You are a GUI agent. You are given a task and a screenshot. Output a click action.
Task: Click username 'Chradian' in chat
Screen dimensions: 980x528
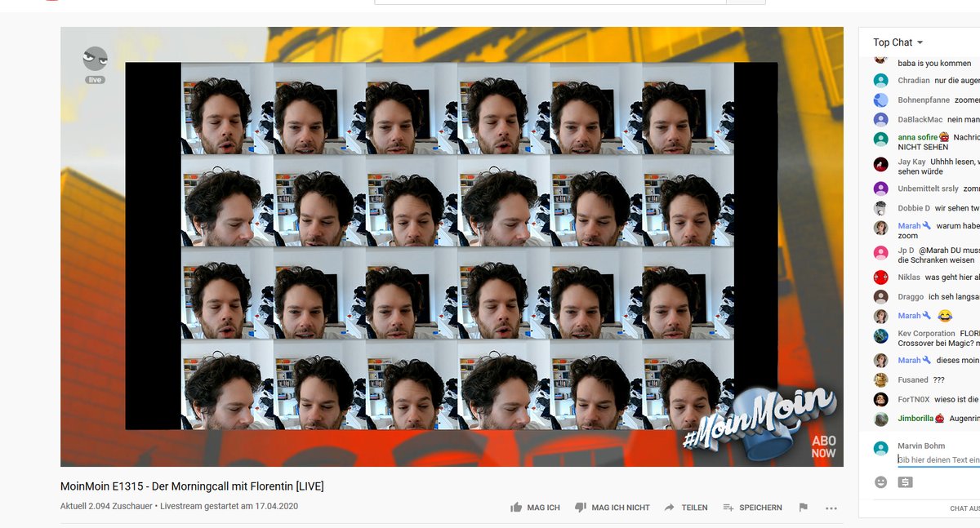pyautogui.click(x=914, y=81)
